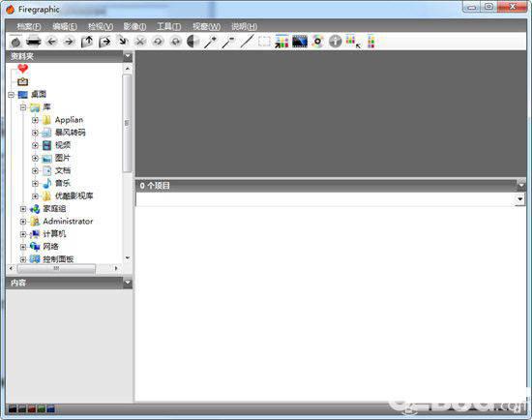Click the up-one-folder toolbar icon

click(x=87, y=42)
